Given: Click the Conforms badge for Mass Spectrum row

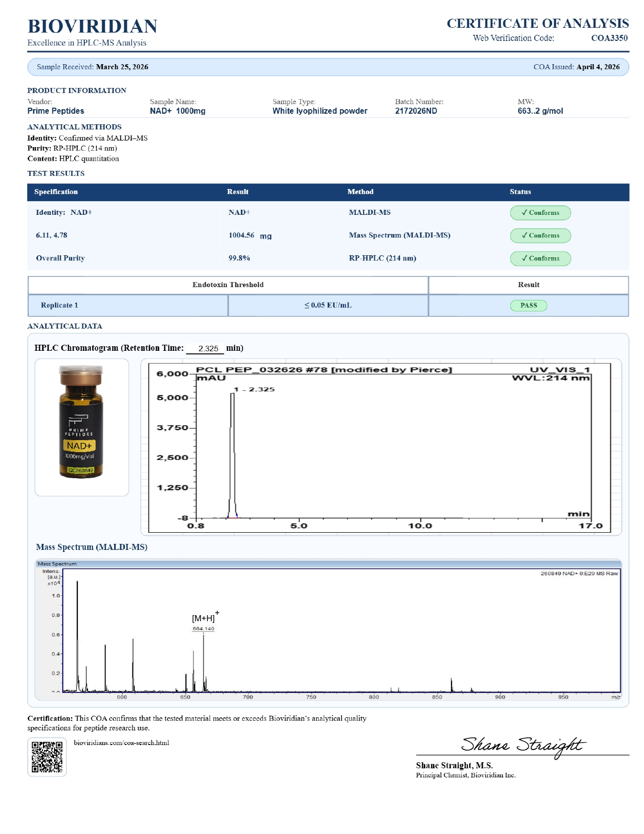Looking at the screenshot, I should pos(540,236).
